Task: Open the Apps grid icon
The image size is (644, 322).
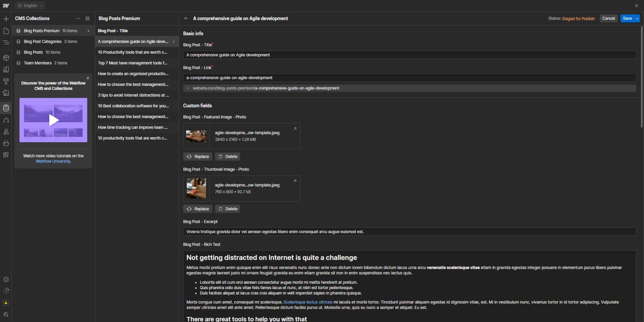Action: coord(6,155)
